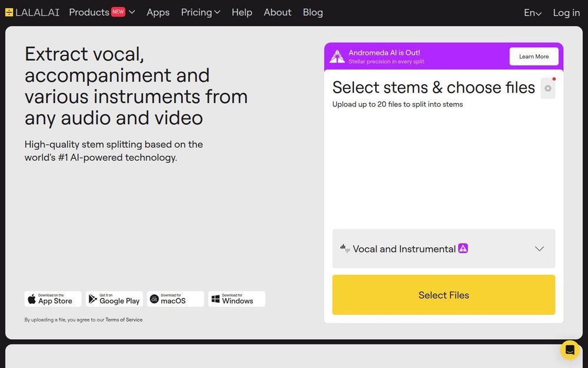Click the yellow Select Files button
This screenshot has width=588, height=368.
443,295
